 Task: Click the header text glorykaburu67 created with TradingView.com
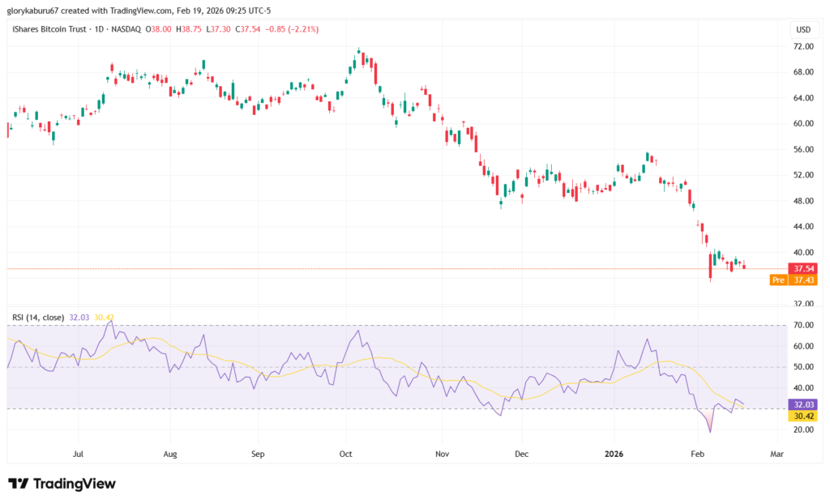(89, 11)
